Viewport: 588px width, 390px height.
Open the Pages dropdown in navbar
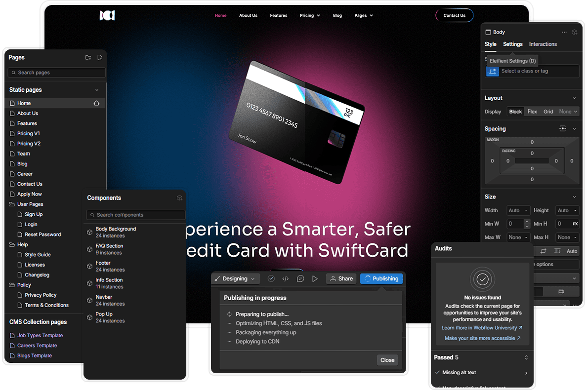364,15
